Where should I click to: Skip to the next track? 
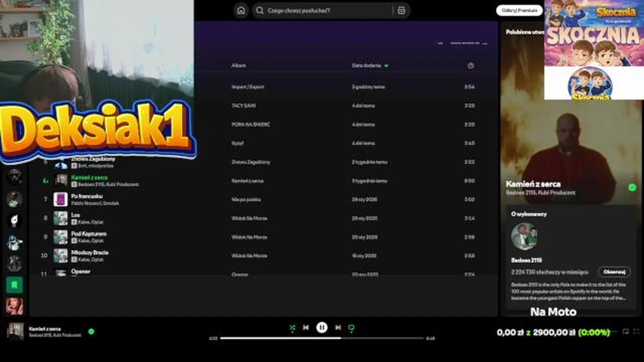(338, 328)
